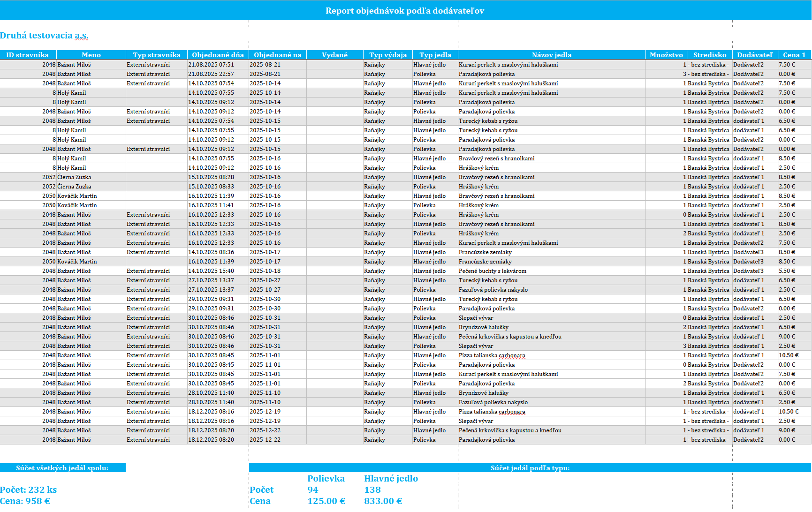Click the soup price total "125.00 €"

pyautogui.click(x=326, y=501)
